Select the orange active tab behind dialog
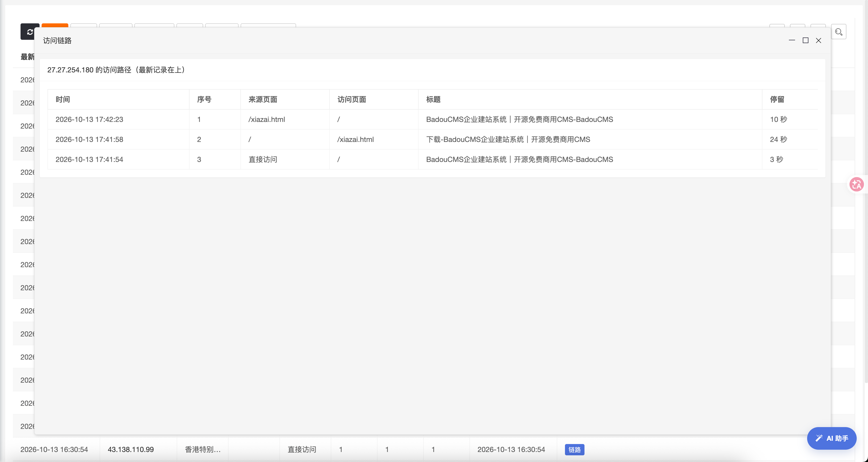The height and width of the screenshot is (462, 868). coord(55,25)
